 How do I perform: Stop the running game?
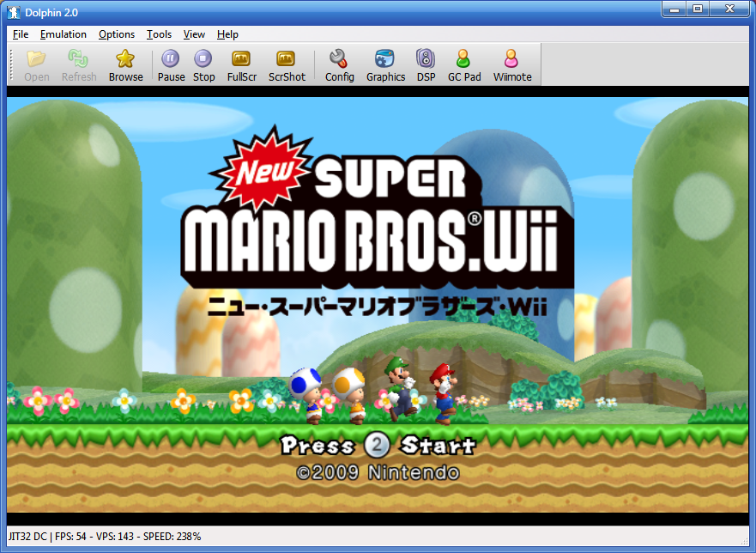point(203,65)
